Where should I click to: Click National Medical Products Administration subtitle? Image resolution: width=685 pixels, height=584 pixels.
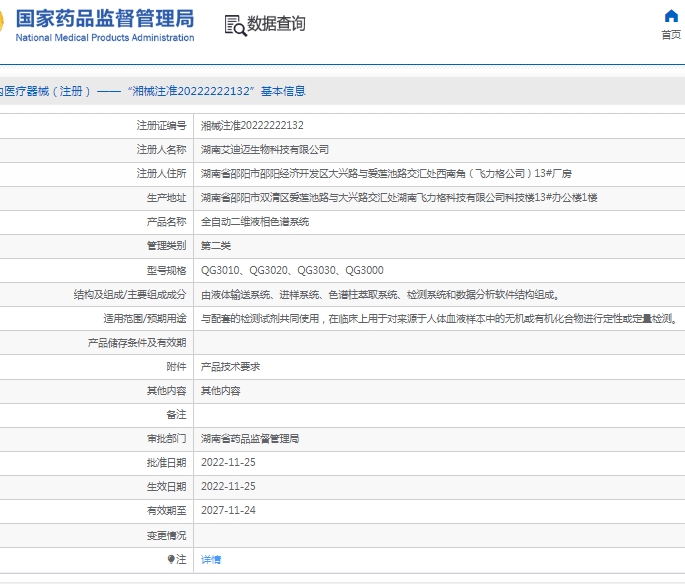(105, 38)
